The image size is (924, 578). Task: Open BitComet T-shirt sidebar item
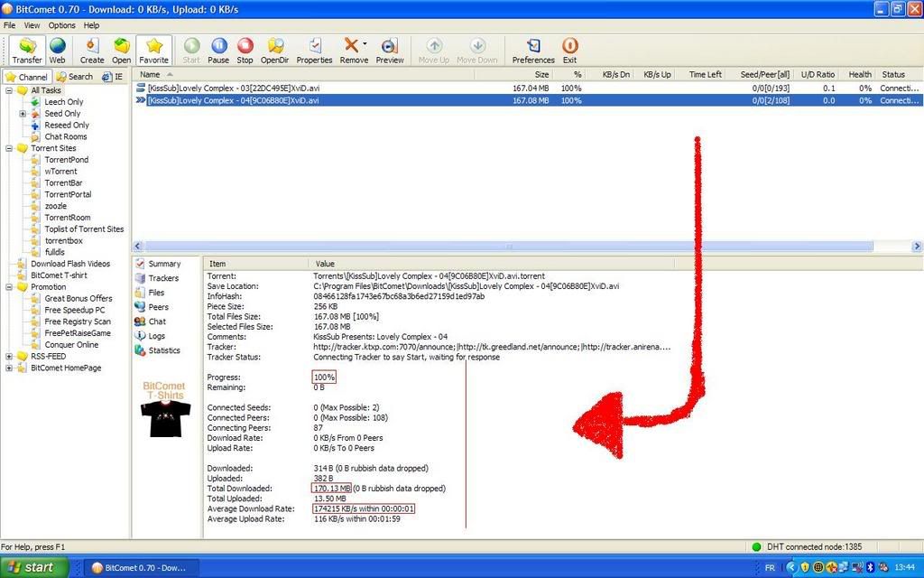(59, 275)
